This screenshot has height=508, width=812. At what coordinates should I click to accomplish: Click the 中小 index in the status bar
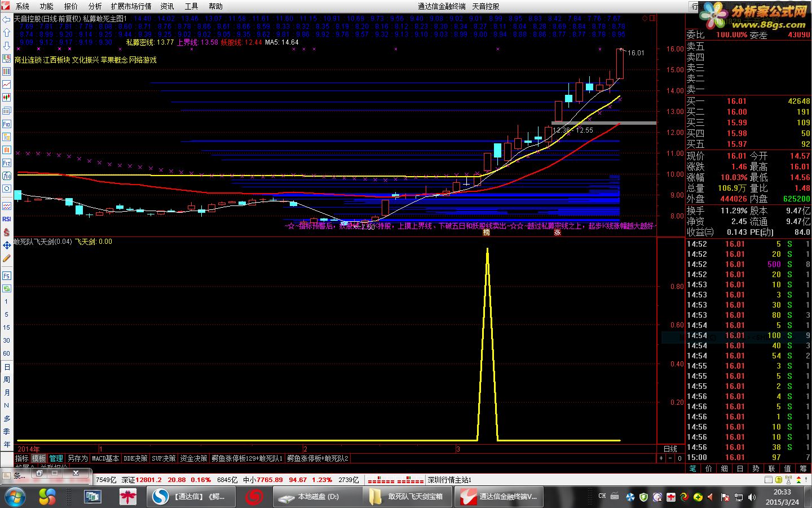coord(288,480)
